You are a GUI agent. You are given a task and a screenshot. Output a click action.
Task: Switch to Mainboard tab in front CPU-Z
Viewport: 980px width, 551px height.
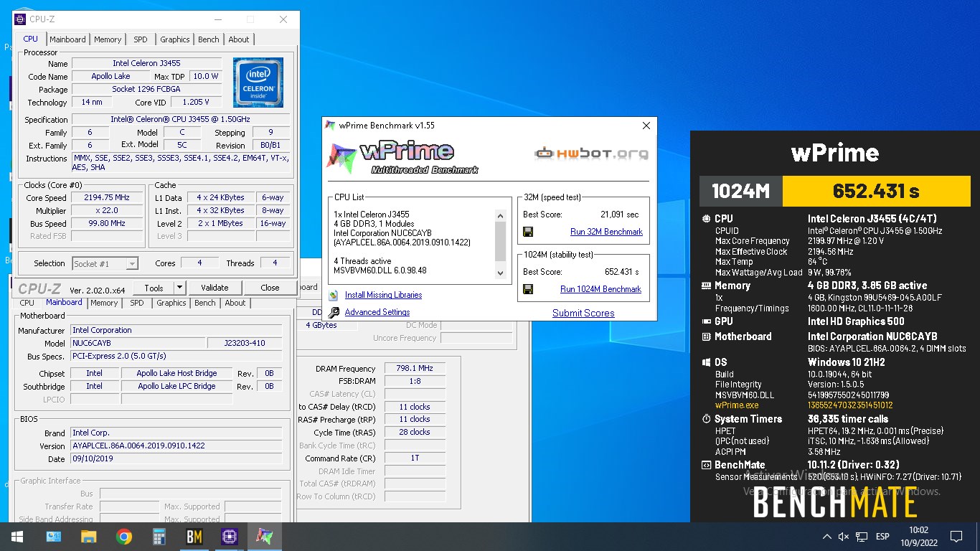point(67,39)
